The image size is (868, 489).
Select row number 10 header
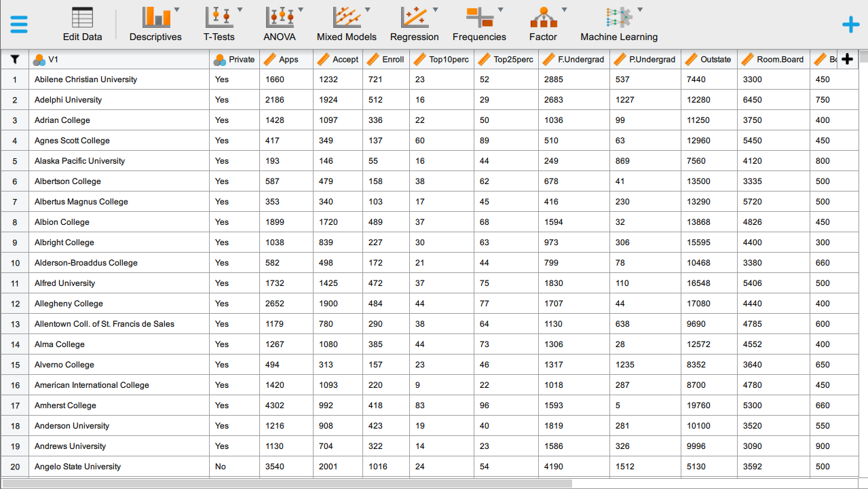(15, 263)
